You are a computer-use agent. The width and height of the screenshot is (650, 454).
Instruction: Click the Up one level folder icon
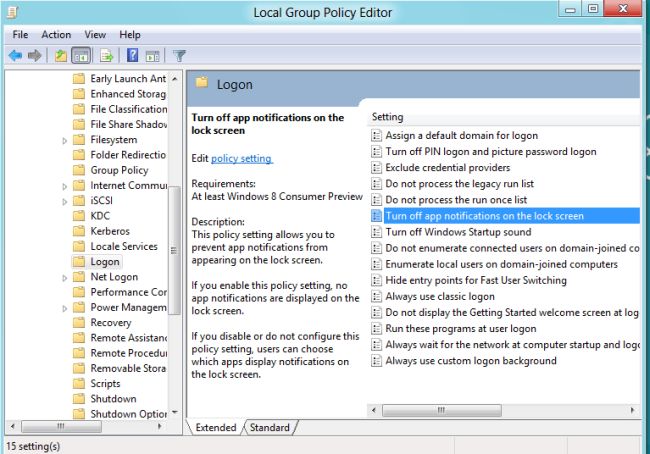tap(61, 55)
